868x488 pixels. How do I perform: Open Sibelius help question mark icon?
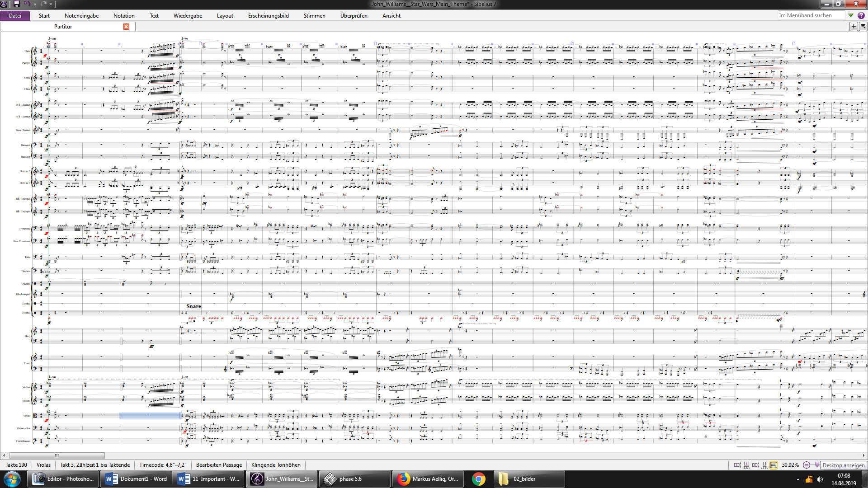point(861,15)
